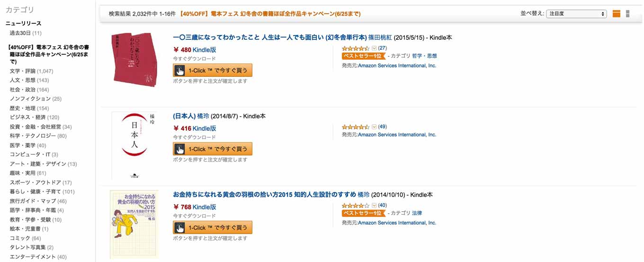Image resolution: width=644 pixels, height=262 pixels.
Task: Expand rating arrow for first book
Action: 374,48
